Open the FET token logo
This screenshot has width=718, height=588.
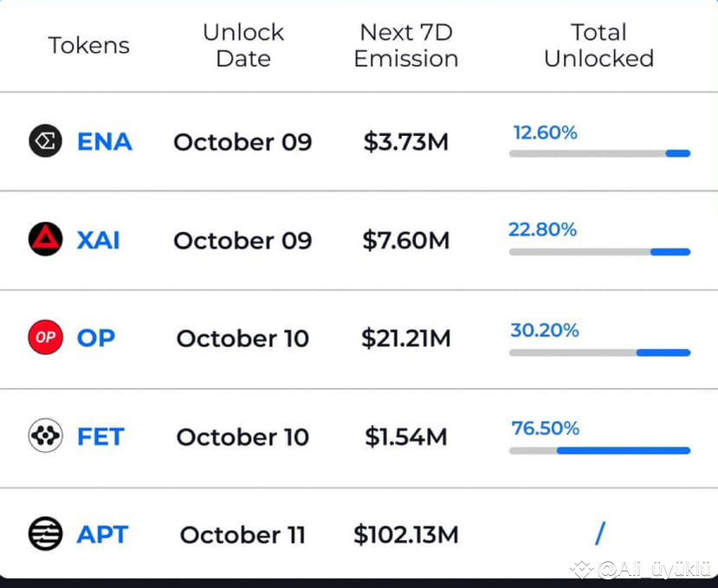coord(45,436)
